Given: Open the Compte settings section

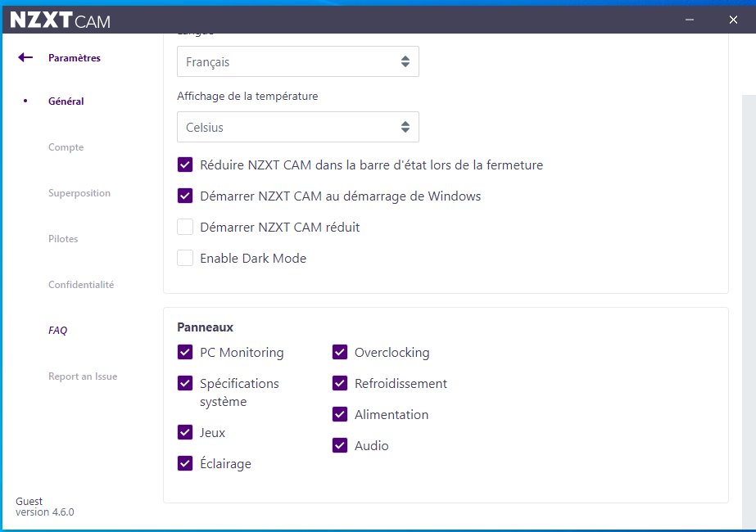Looking at the screenshot, I should [x=66, y=147].
